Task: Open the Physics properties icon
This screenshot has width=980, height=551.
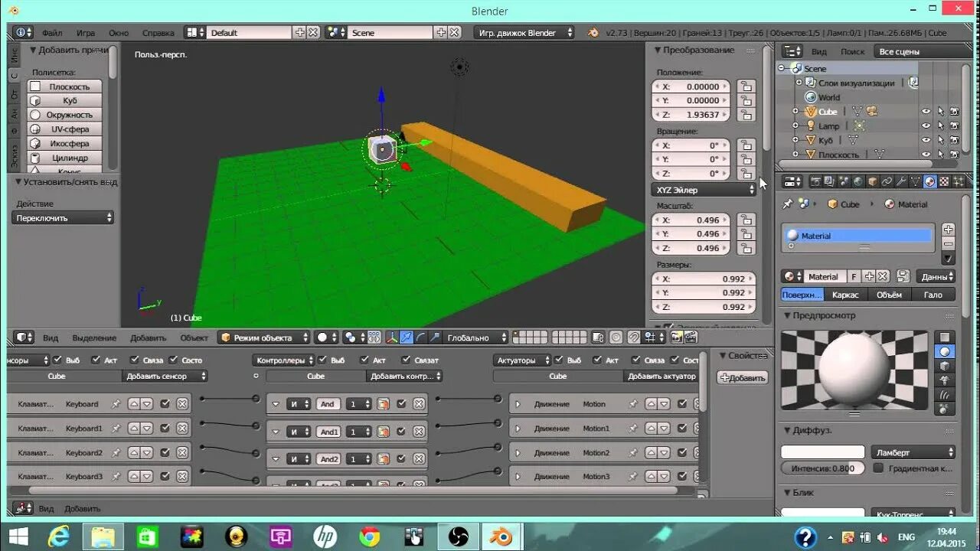Action: 959,181
